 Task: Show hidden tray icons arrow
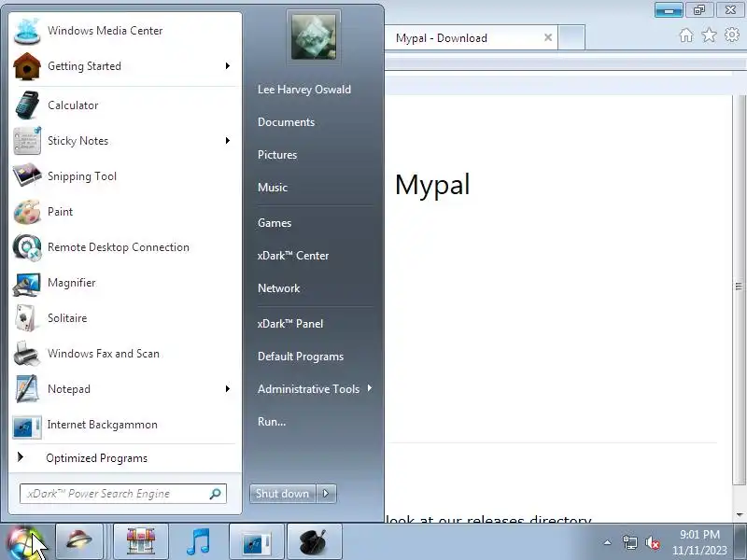click(608, 542)
